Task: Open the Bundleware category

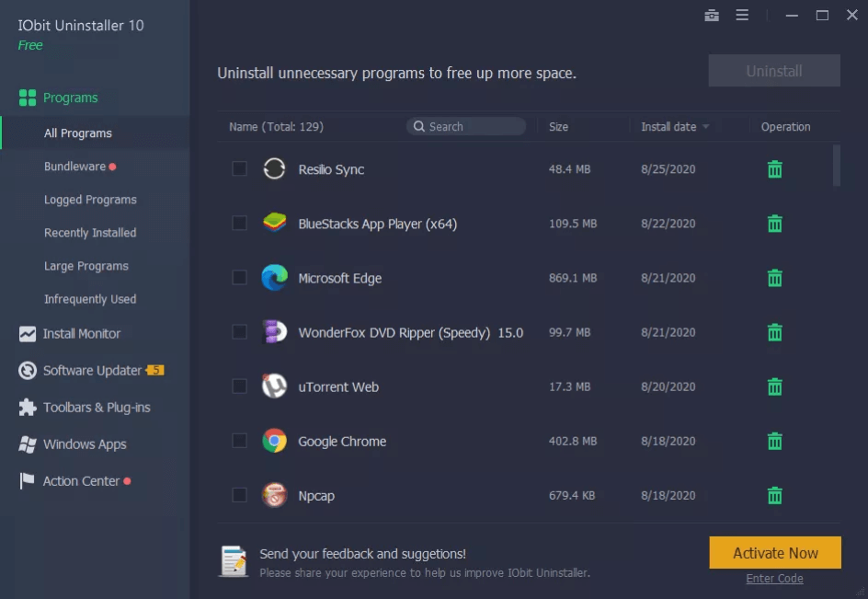Action: tap(74, 167)
